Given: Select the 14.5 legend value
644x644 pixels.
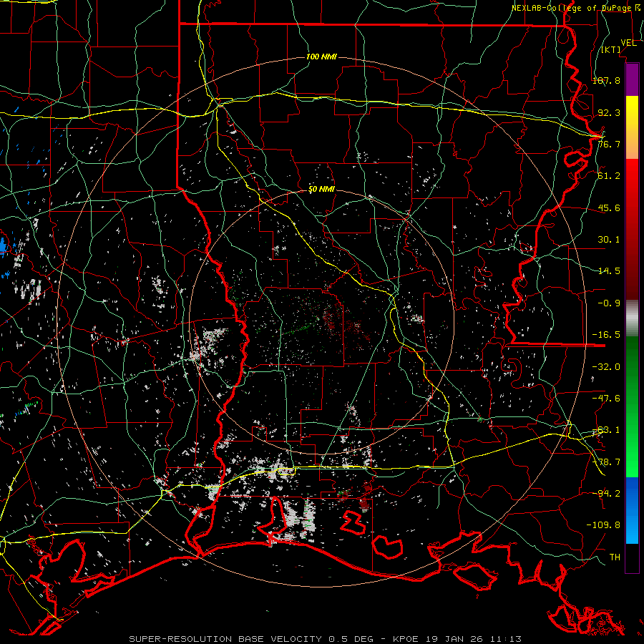Looking at the screenshot, I should tap(609, 271).
